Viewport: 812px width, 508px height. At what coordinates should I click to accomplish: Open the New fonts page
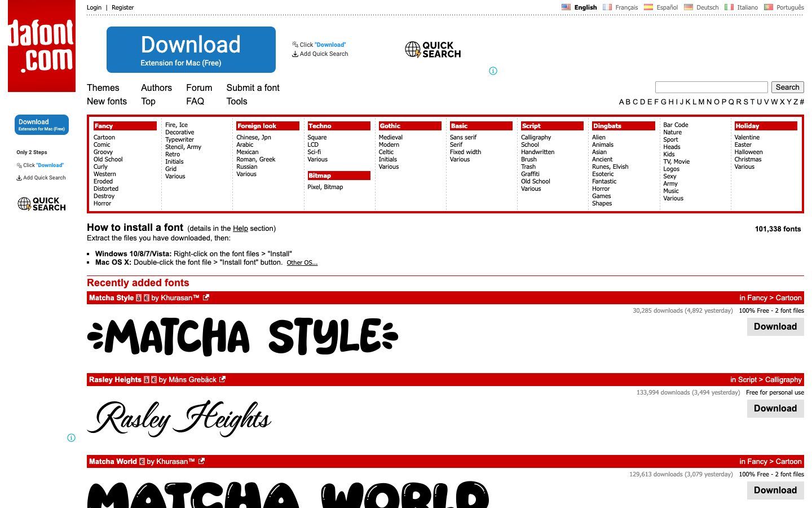pos(107,101)
